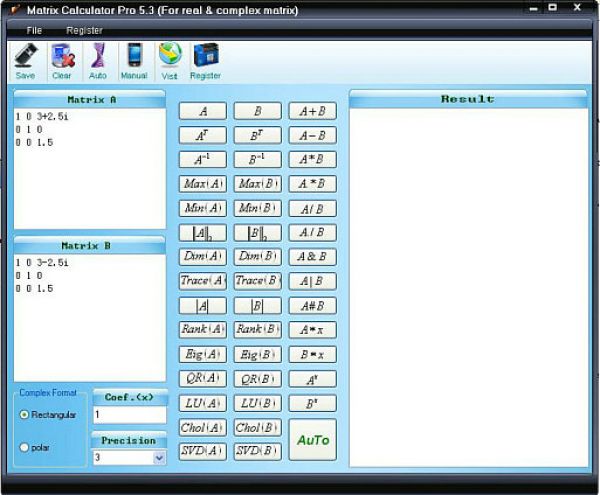The image size is (600, 495).
Task: Click the B*x button
Action: [313, 355]
